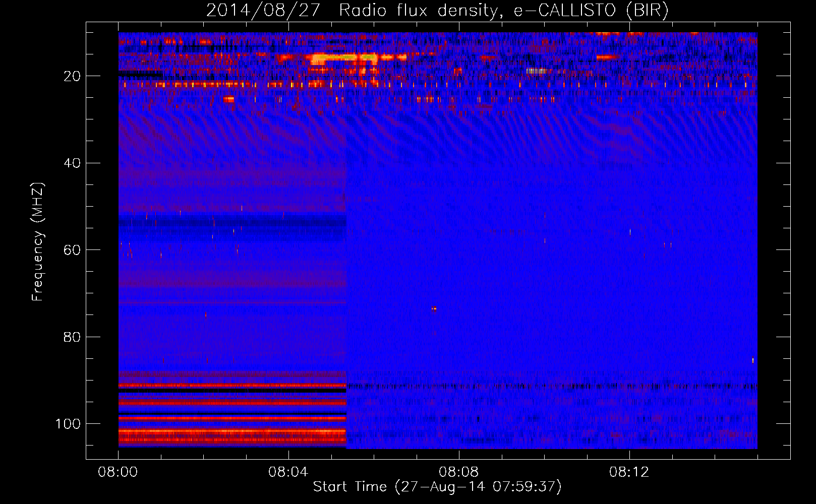The width and height of the screenshot is (816, 504).
Task: Select the "Frequency (MHZ)" y-axis label
Action: (38, 242)
